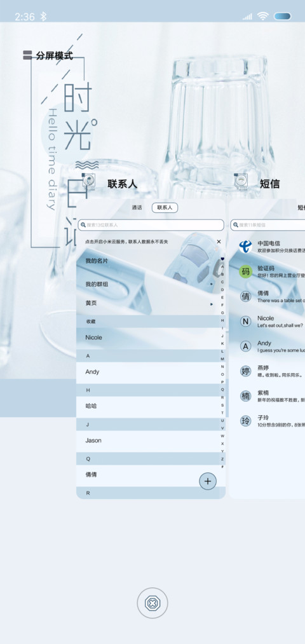
Task: Tap the green 码 avatar
Action: coord(245,271)
